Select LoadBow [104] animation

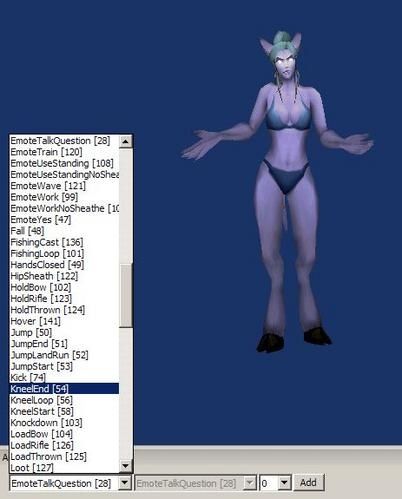point(64,434)
